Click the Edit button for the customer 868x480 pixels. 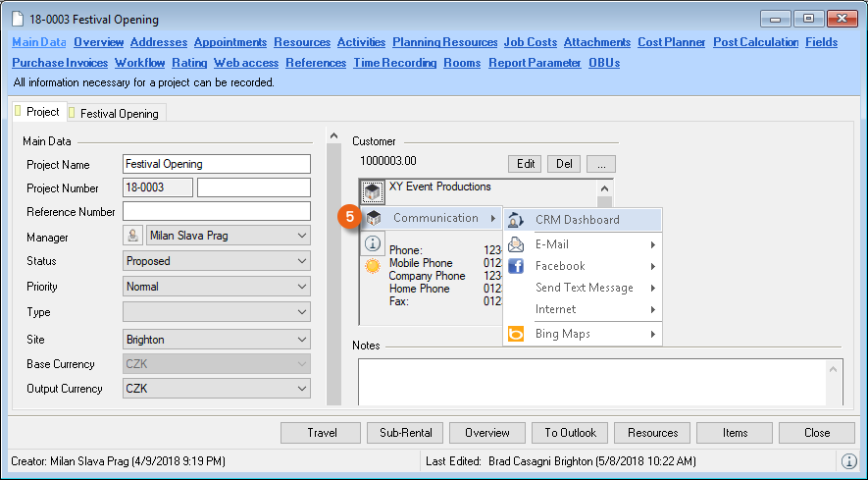pyautogui.click(x=524, y=163)
